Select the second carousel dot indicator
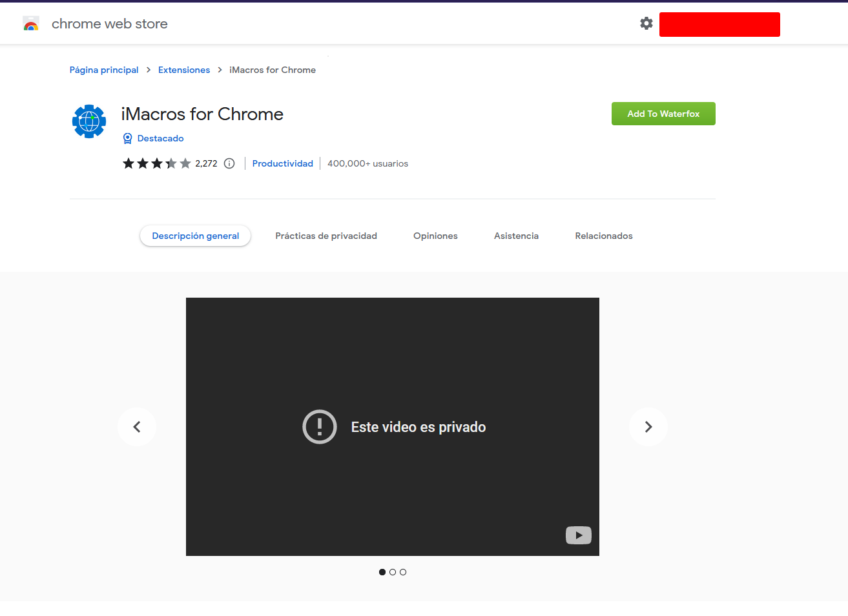Screen dimensions: 848x616 point(393,572)
